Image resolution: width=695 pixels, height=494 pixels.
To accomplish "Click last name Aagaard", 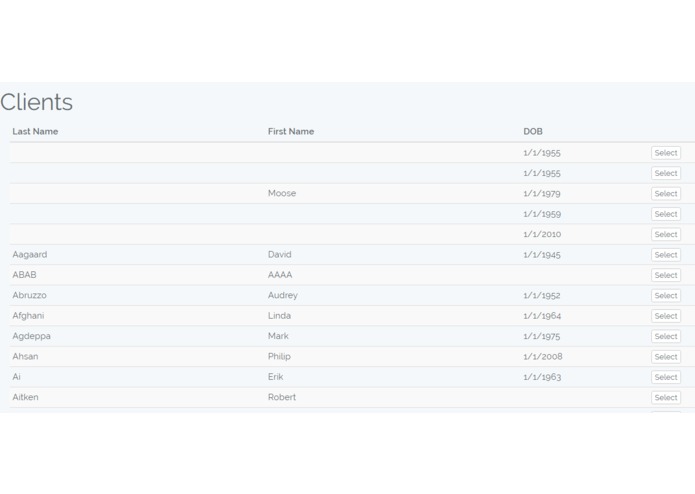I will 30,255.
